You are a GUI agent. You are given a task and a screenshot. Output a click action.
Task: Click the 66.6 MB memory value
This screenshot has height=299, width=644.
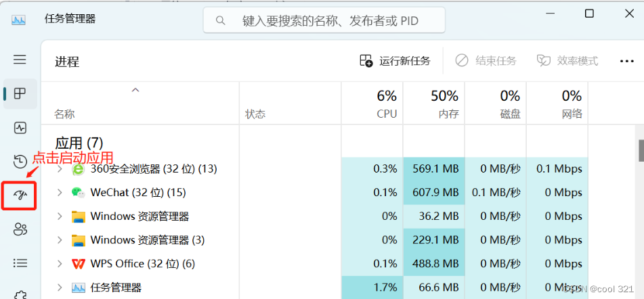pos(439,287)
